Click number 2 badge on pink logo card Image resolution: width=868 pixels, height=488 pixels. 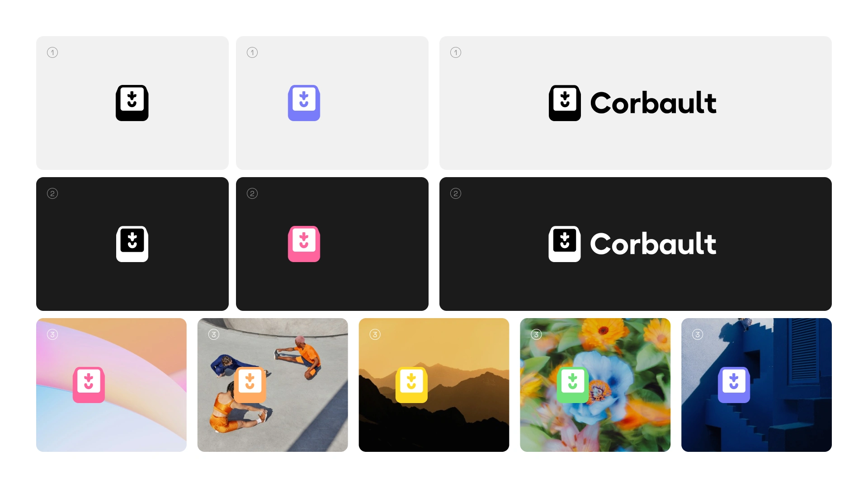[252, 193]
